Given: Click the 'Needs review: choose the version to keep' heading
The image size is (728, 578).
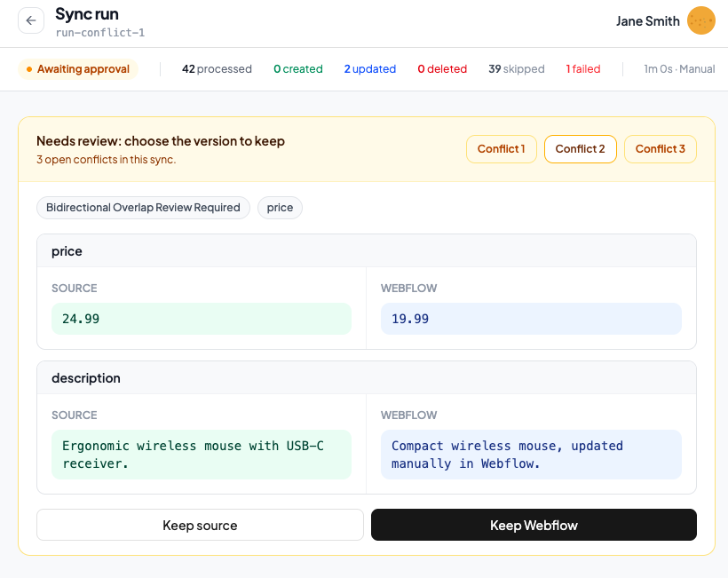Looking at the screenshot, I should pos(161,140).
